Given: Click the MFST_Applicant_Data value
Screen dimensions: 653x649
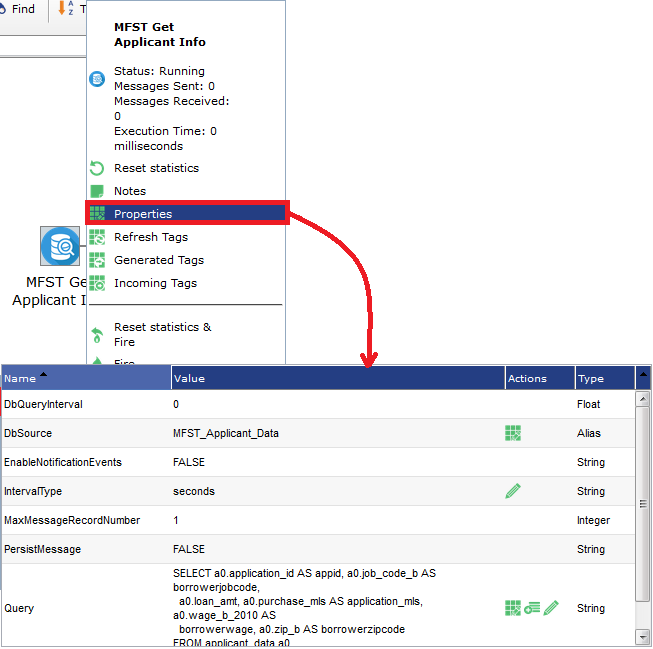Looking at the screenshot, I should [x=226, y=433].
